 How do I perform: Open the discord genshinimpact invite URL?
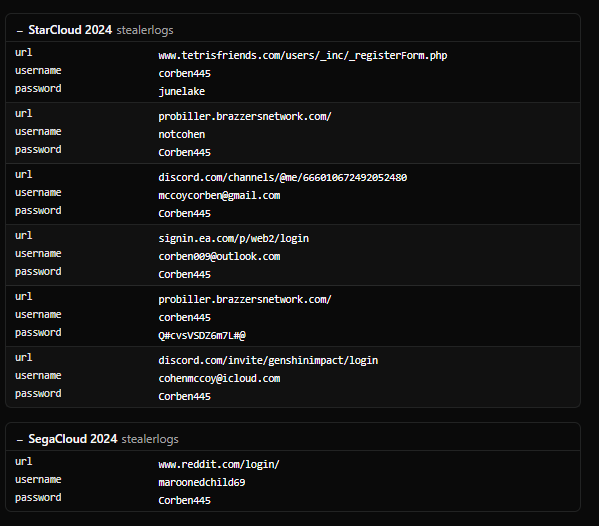(268, 360)
